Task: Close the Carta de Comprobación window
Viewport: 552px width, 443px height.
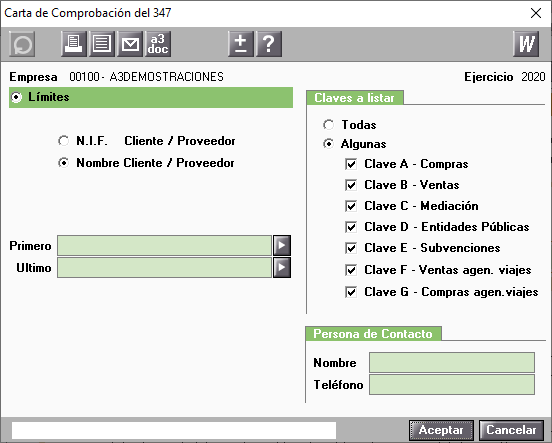Action: pos(536,13)
